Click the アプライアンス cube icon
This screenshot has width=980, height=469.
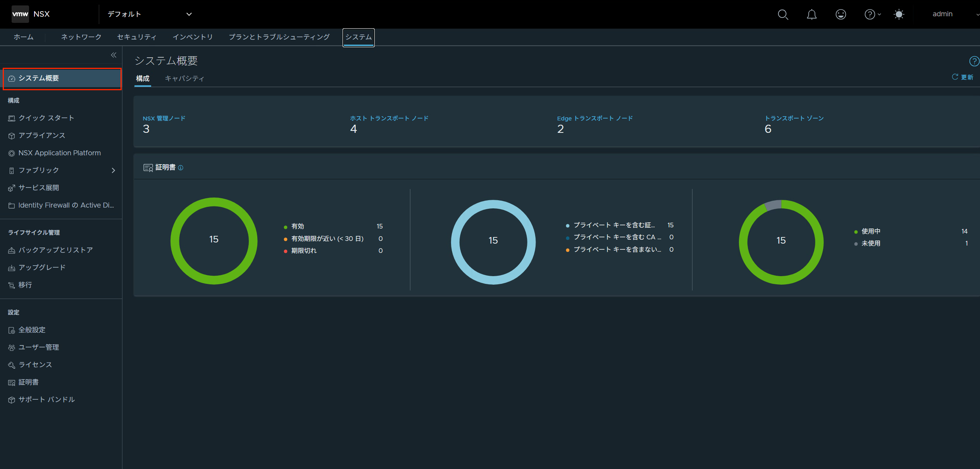(12, 136)
